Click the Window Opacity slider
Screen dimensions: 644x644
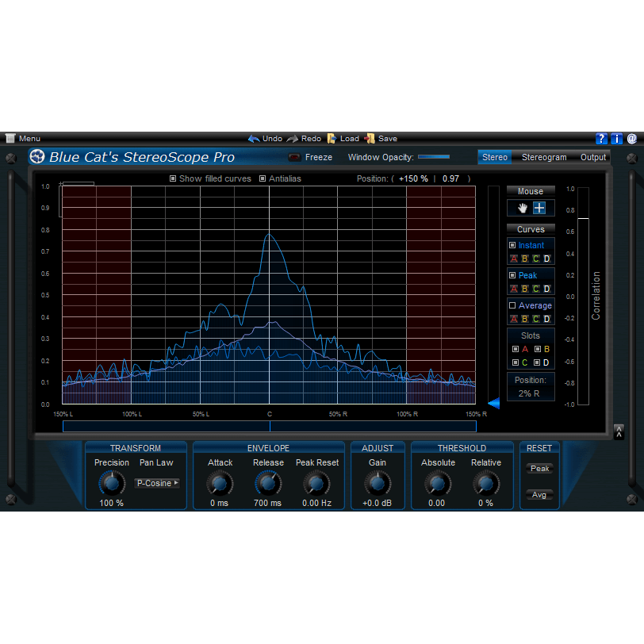(434, 157)
